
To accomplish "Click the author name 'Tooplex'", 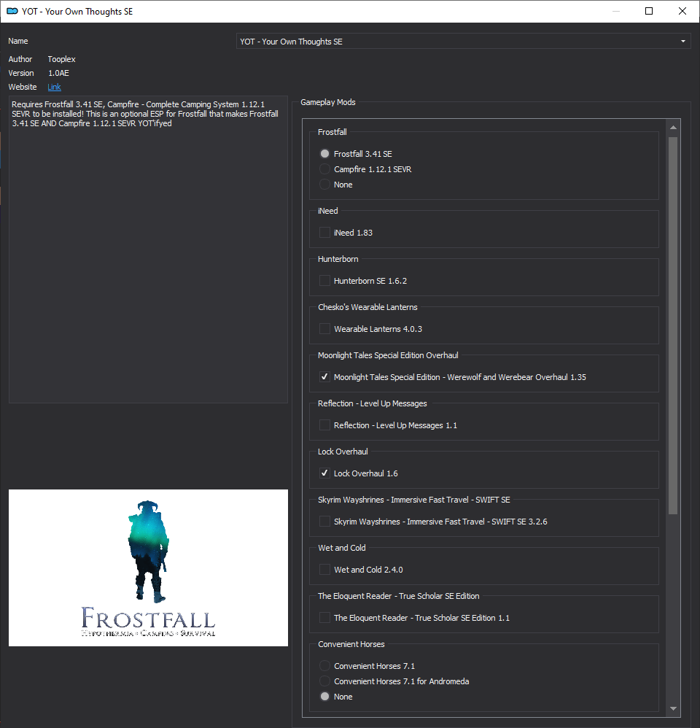I will coord(61,59).
